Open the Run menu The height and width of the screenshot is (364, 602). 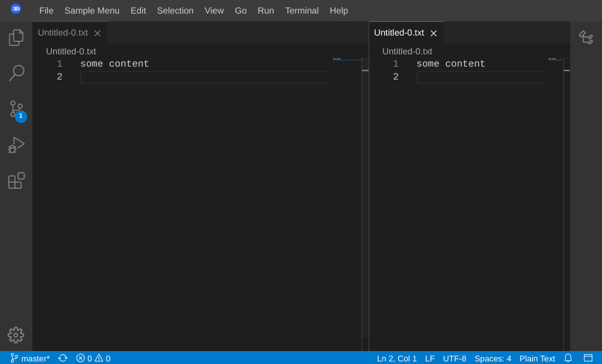point(266,10)
